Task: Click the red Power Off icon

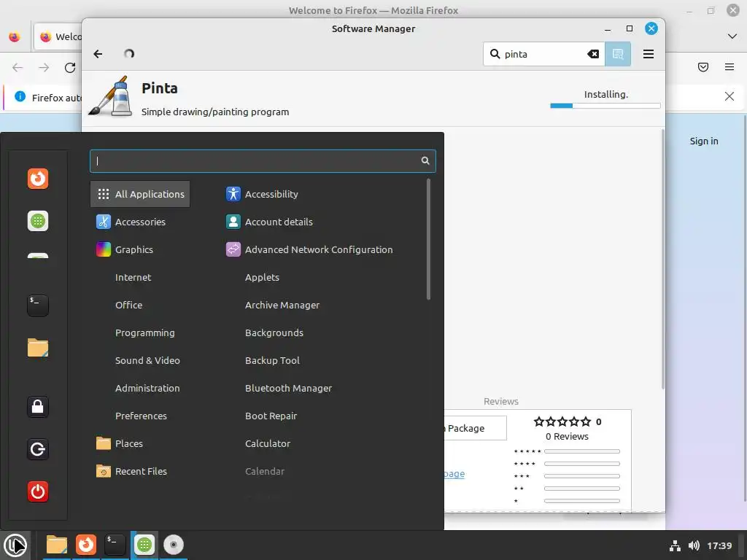Action: (x=38, y=491)
